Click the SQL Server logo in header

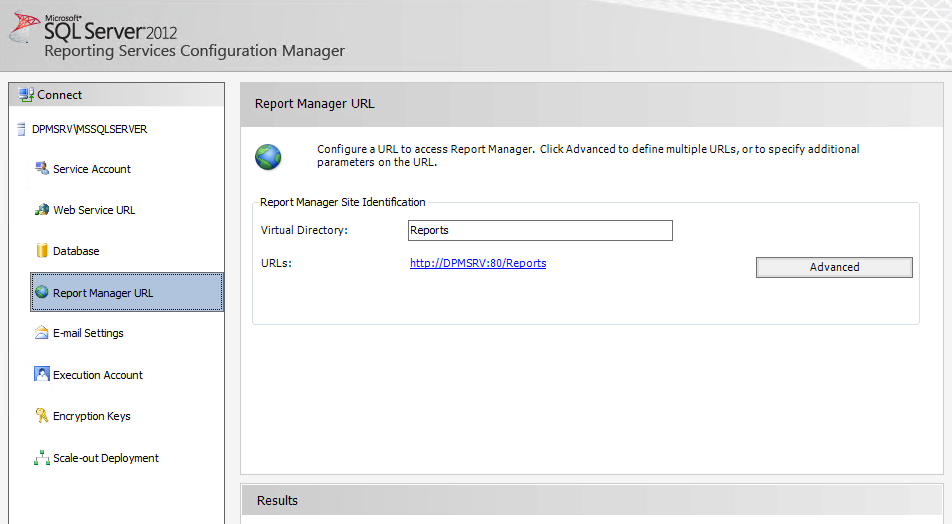25,28
